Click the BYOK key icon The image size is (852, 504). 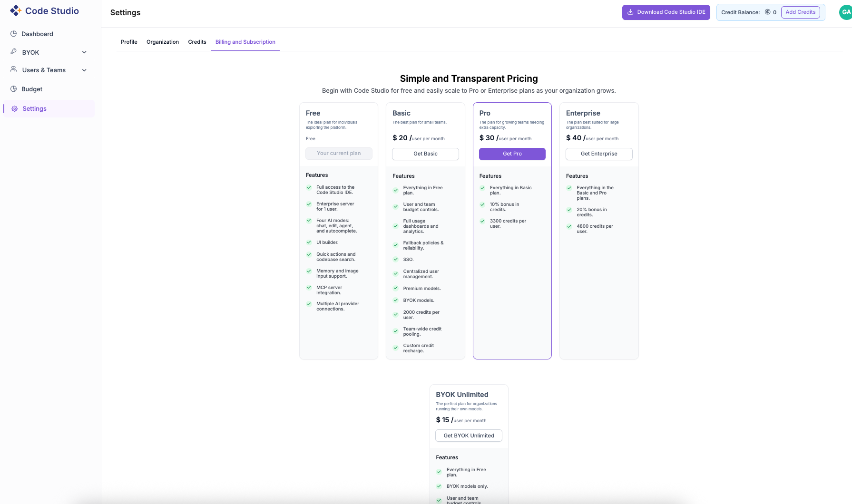click(13, 52)
